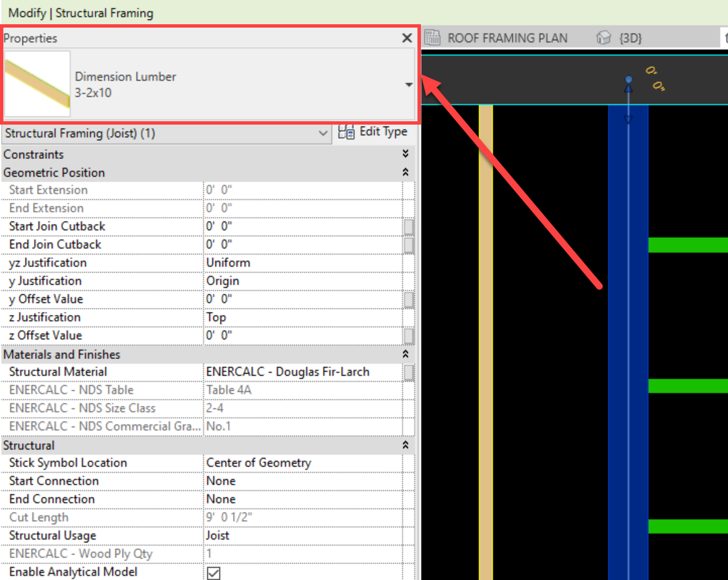The width and height of the screenshot is (728, 580).
Task: Click the Dimension Lumber beam preview thumbnail
Action: click(37, 84)
